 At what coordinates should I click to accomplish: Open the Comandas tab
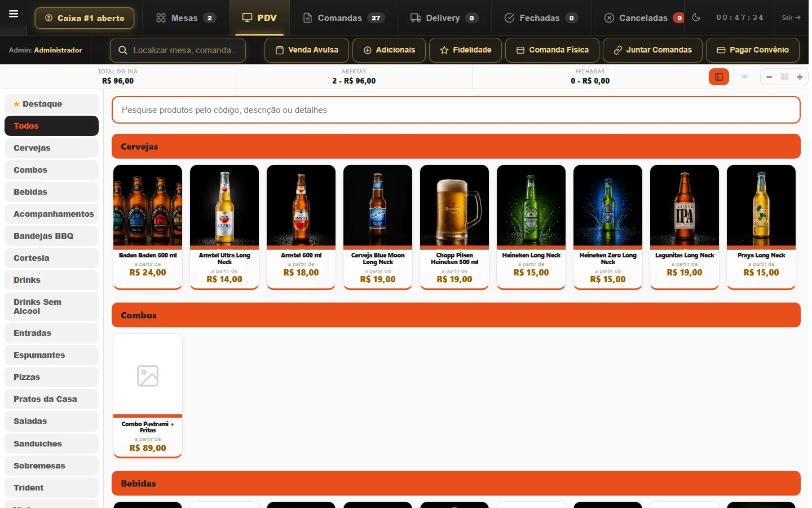tap(343, 18)
